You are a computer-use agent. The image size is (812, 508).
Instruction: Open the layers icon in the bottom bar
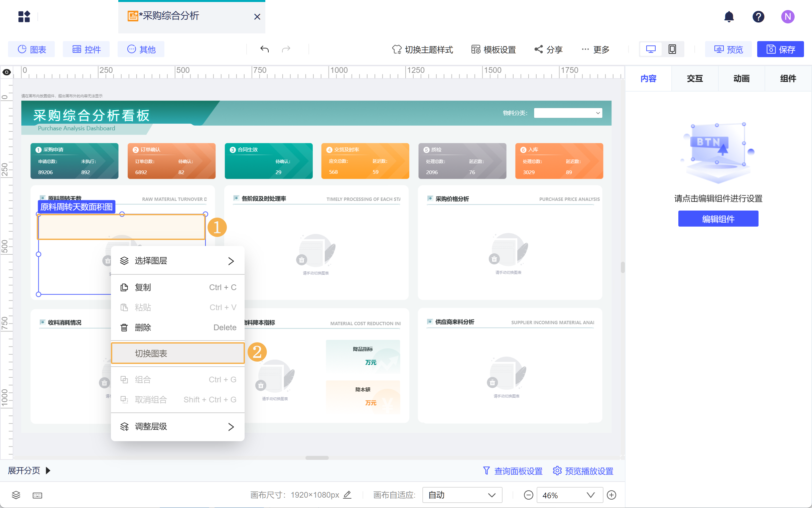(x=16, y=495)
